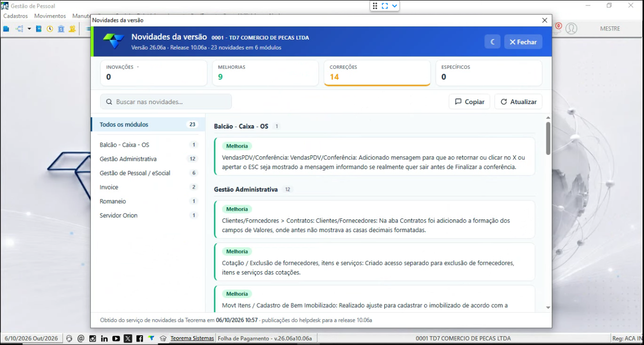Click the Atualizar button
This screenshot has width=644, height=345.
click(x=519, y=102)
